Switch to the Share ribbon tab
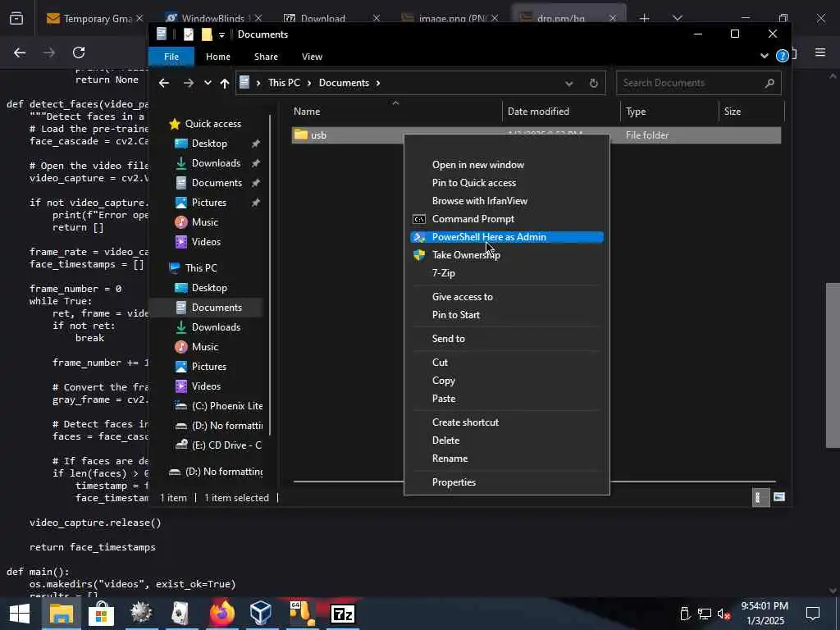 [x=267, y=57]
